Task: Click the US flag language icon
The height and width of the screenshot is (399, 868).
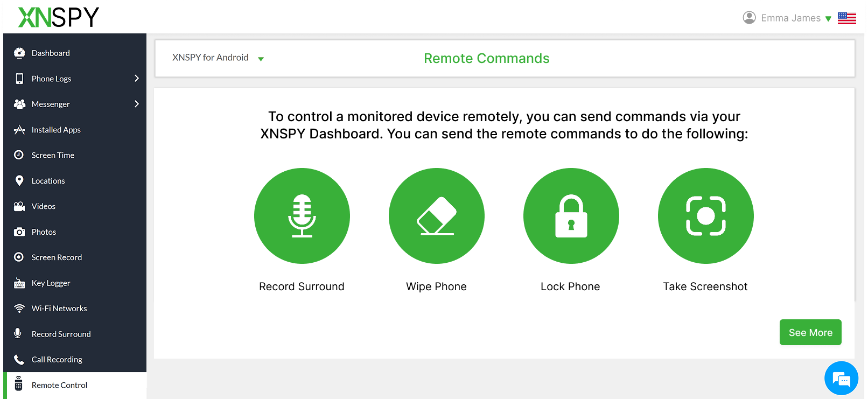Action: 847,18
